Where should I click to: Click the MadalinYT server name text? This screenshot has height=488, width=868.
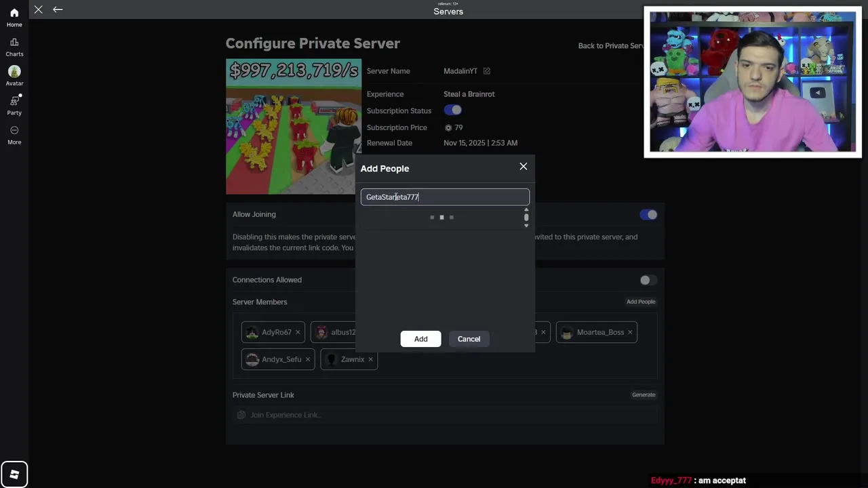pos(460,71)
